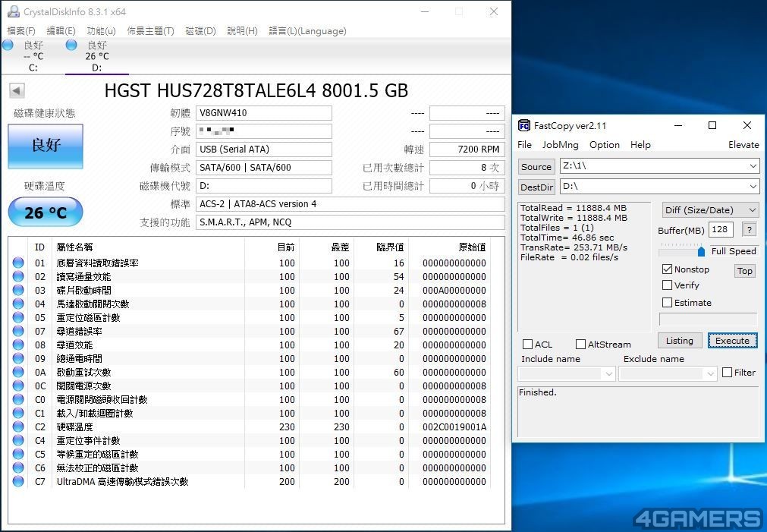Click status orb of attribute C7 row
This screenshot has width=767, height=532.
19,482
